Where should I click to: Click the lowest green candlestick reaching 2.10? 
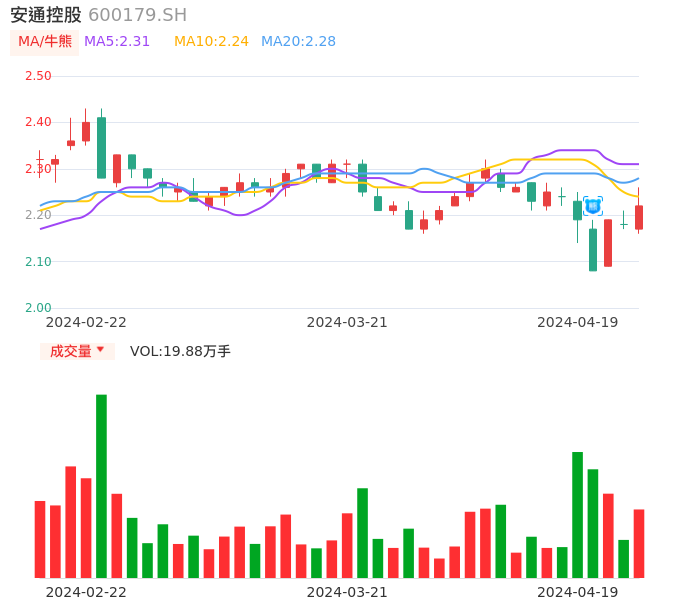593,249
